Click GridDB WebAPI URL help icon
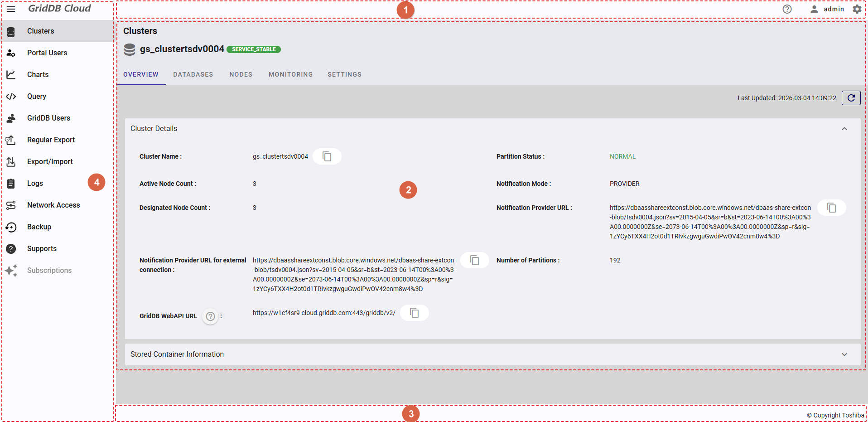This screenshot has height=422, width=868. coord(210,316)
